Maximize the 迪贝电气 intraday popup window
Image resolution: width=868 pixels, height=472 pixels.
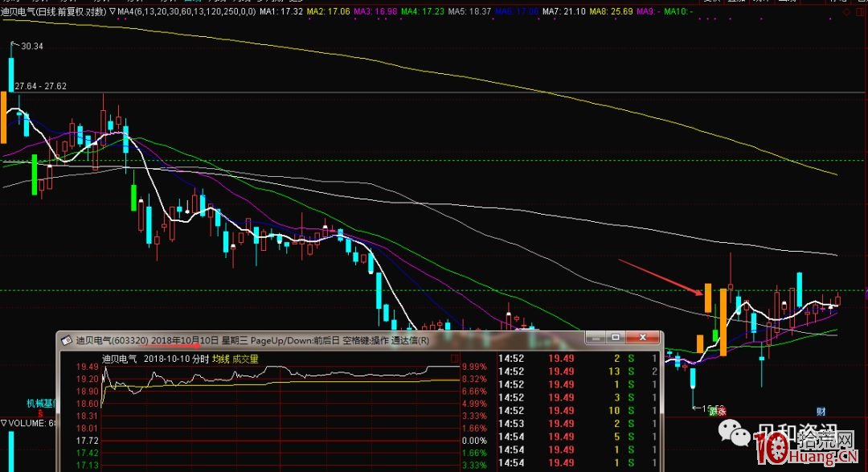[615, 337]
